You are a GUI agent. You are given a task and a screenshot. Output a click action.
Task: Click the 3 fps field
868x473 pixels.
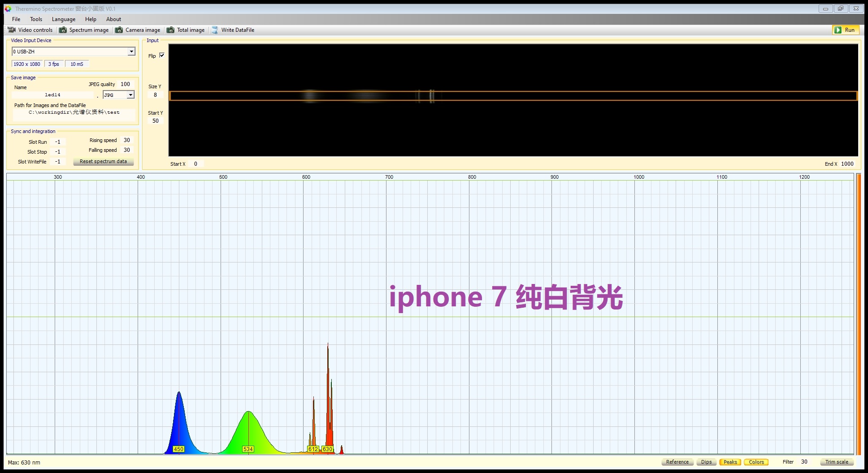click(x=54, y=64)
